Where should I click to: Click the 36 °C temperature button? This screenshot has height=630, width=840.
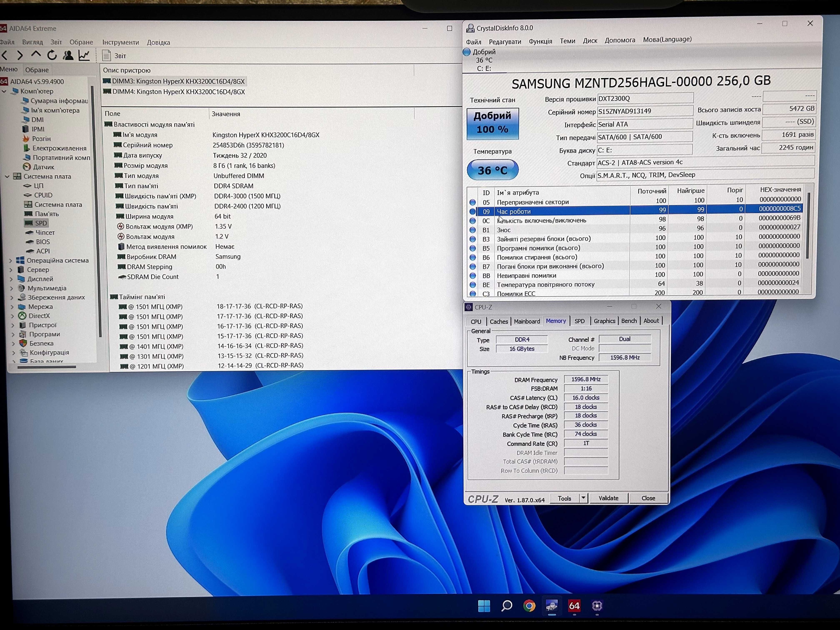pos(492,170)
